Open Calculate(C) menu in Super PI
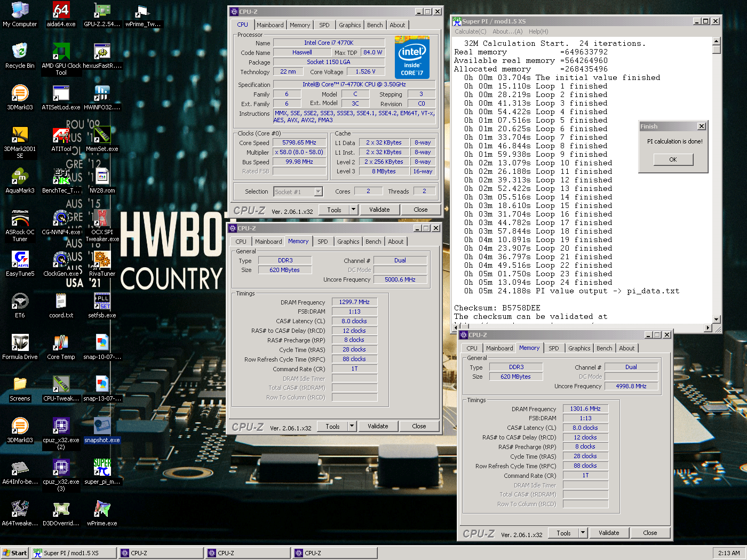This screenshot has height=560, width=747. 471,31
